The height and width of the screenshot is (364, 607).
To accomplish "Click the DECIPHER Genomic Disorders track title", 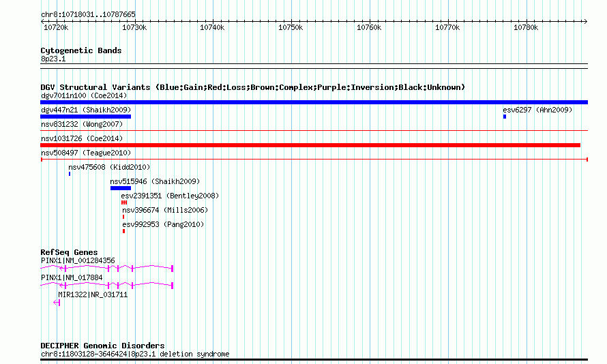I will [102, 346].
